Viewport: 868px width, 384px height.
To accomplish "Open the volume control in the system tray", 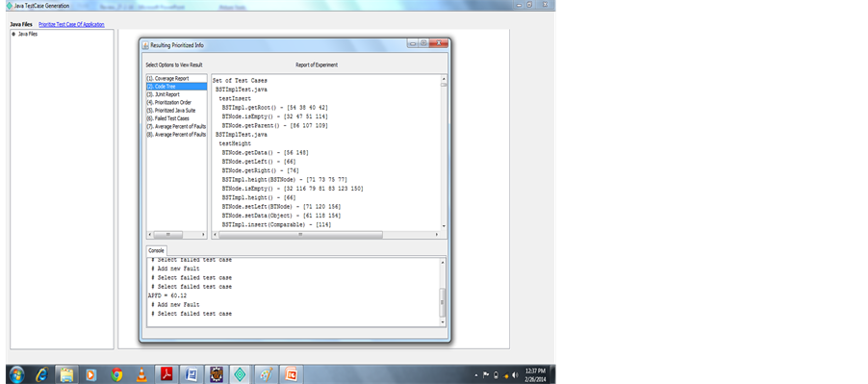I will click(516, 375).
